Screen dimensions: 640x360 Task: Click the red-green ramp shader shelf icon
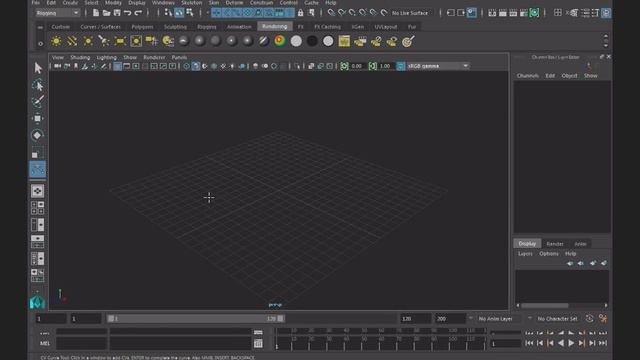coord(280,41)
